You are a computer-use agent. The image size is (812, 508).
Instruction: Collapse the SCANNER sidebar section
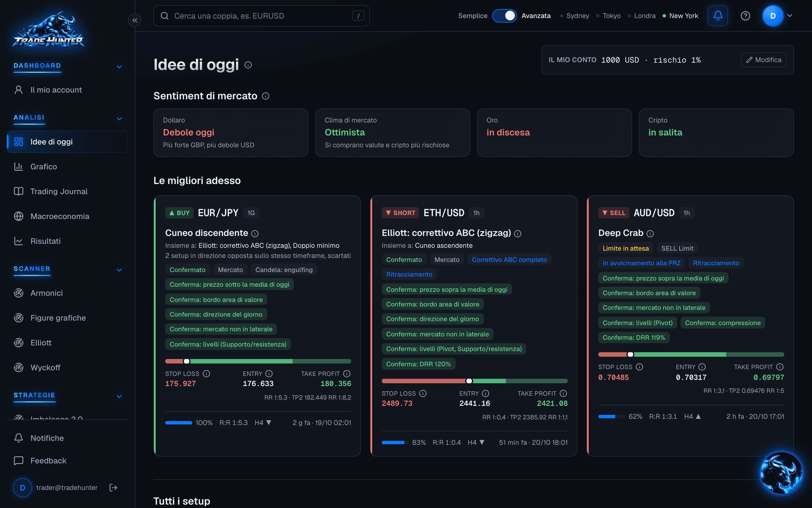click(x=119, y=270)
